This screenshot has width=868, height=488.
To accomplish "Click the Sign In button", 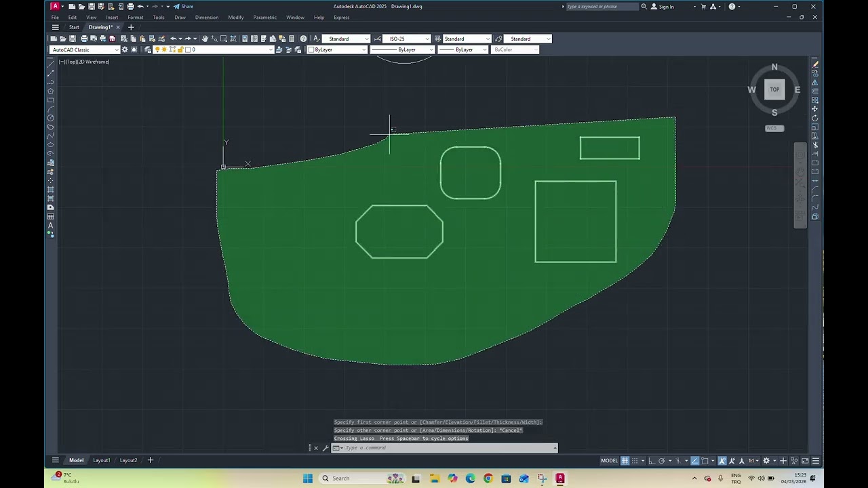I will pos(663,7).
